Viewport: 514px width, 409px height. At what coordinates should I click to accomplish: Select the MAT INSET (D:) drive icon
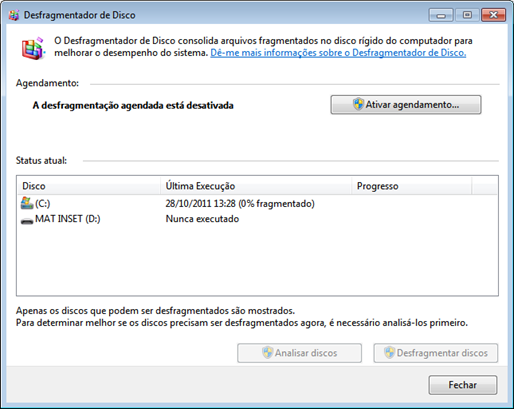(x=27, y=221)
